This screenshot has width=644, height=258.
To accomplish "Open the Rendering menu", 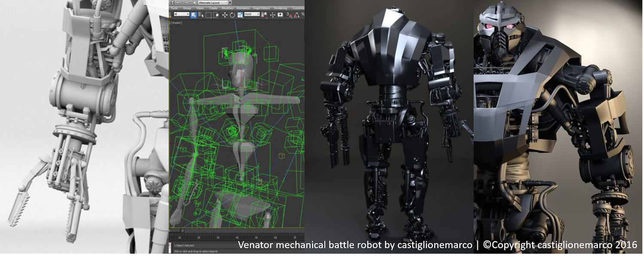I will (x=280, y=8).
